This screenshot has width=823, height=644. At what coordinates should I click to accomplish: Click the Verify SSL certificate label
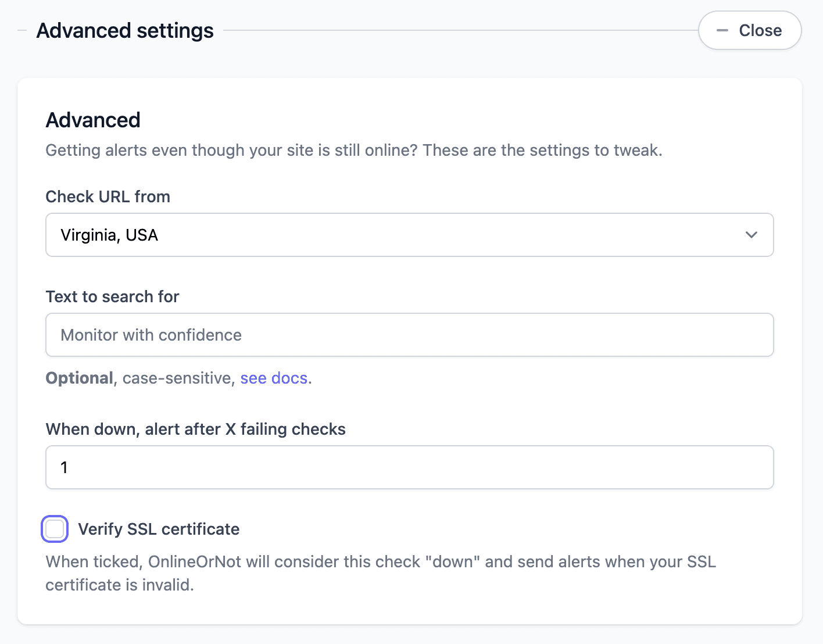point(159,529)
